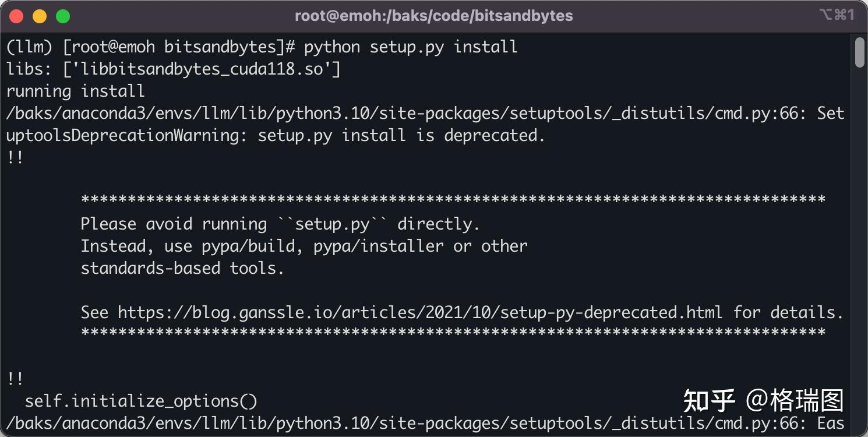Click the lower row of asterisks

[x=453, y=333]
